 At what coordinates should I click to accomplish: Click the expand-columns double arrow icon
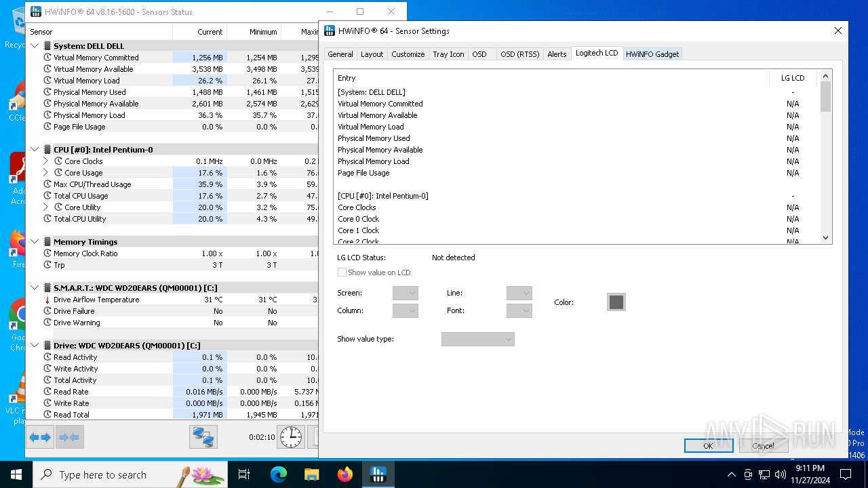click(x=40, y=437)
